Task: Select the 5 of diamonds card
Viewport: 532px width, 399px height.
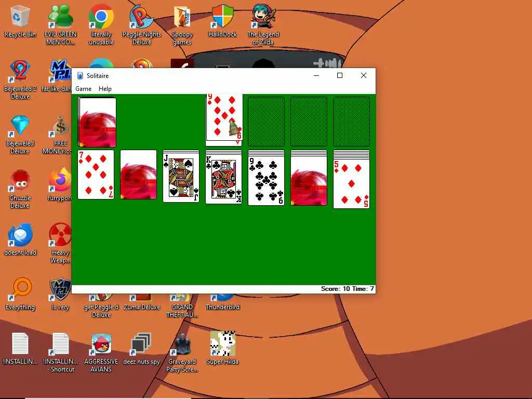Action: (x=352, y=184)
